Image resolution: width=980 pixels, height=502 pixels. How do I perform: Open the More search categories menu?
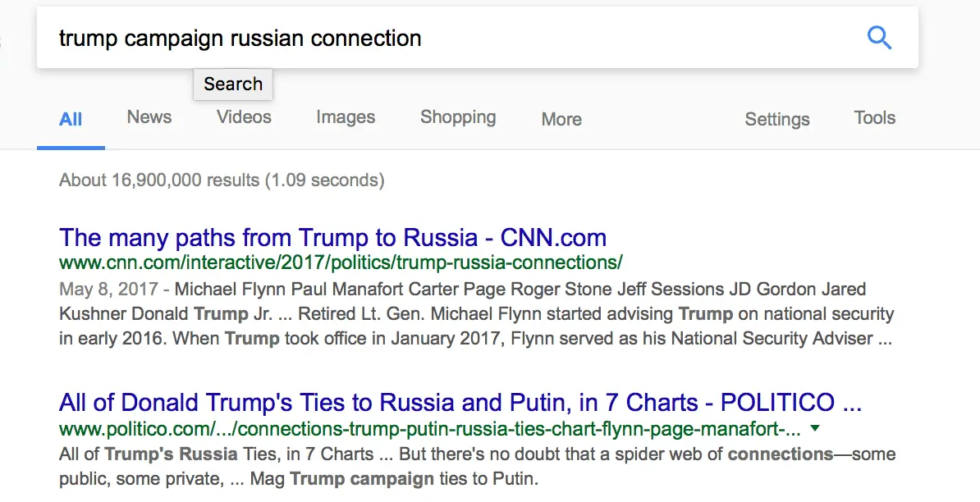tap(560, 120)
